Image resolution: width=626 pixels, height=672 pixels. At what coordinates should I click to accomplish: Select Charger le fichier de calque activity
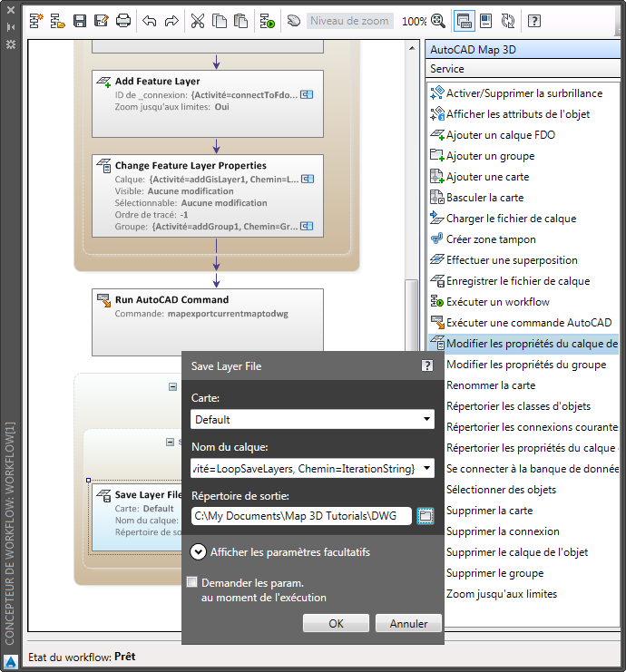pyautogui.click(x=523, y=219)
